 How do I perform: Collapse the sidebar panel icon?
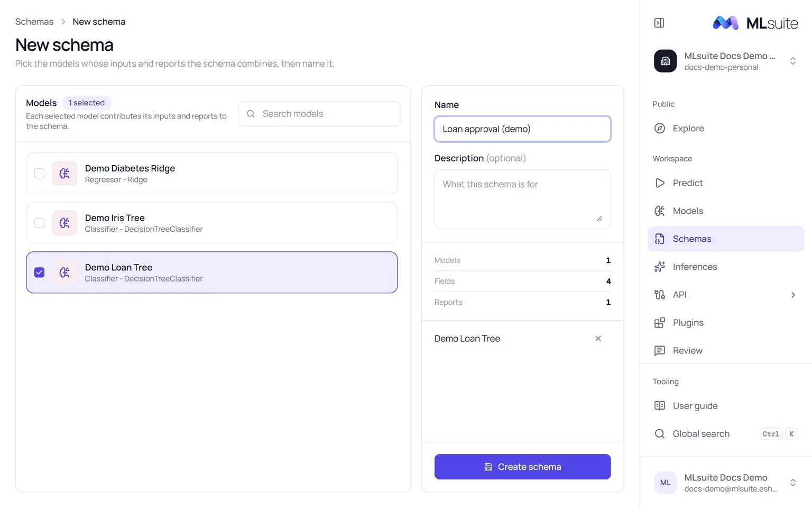coord(659,23)
